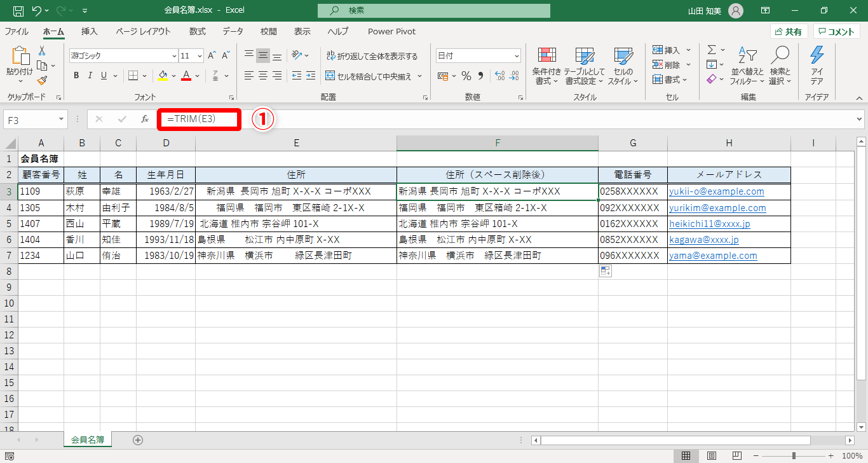This screenshot has width=868, height=463.
Task: Increase font size with the large A
Action: pos(212,55)
